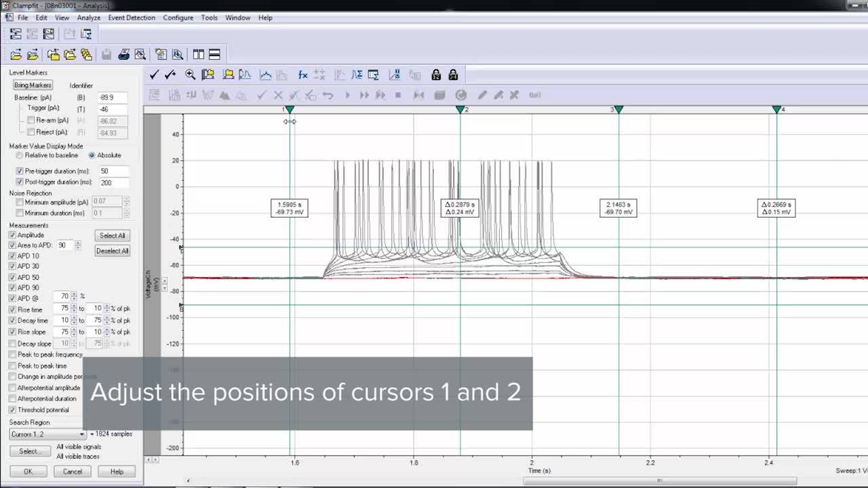868x488 pixels.
Task: Enable Afterpotential duration checkbox
Action: (x=12, y=399)
